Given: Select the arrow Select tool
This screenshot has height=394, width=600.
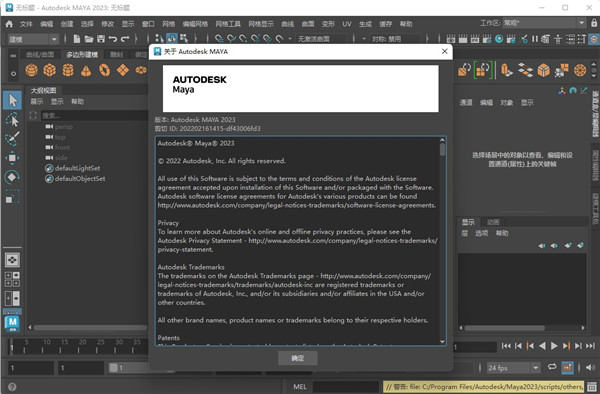Looking at the screenshot, I should tap(12, 100).
